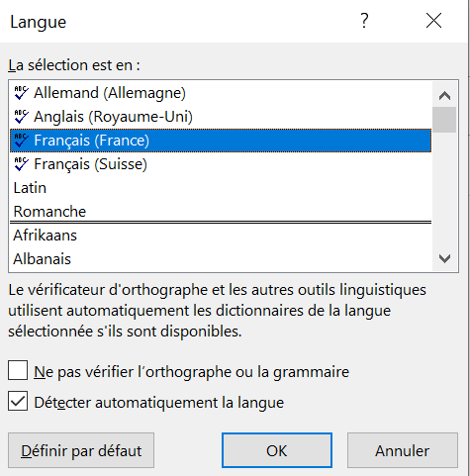Image resolution: width=470 pixels, height=476 pixels.
Task: Choose Français (Suisse) from the list
Action: (221, 164)
